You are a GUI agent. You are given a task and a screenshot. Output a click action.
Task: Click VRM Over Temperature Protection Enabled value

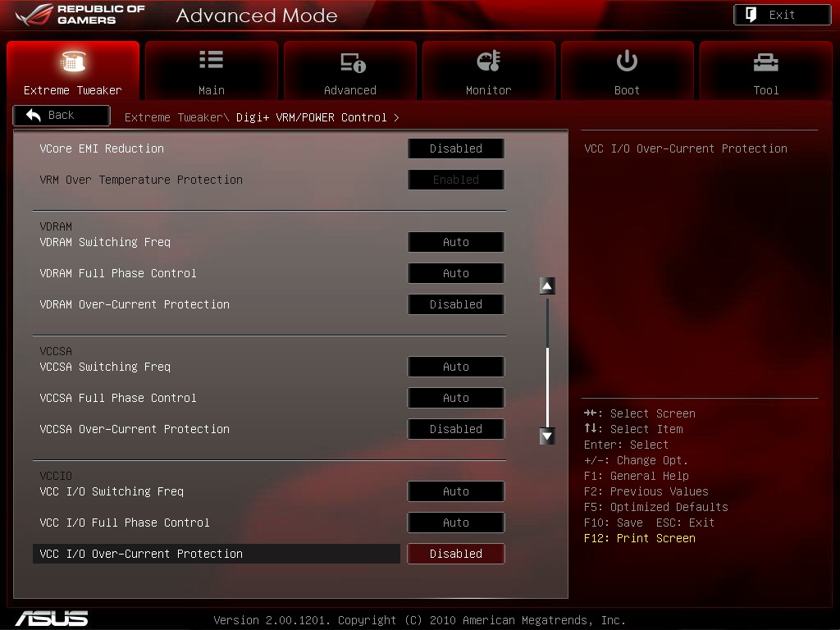(456, 180)
